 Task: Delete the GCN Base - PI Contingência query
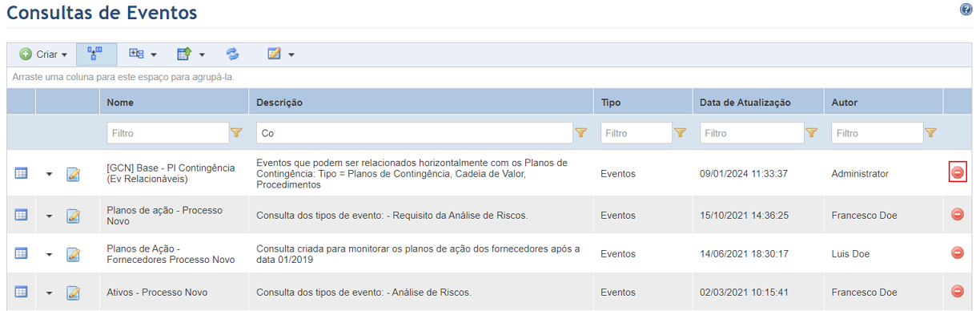pyautogui.click(x=957, y=172)
